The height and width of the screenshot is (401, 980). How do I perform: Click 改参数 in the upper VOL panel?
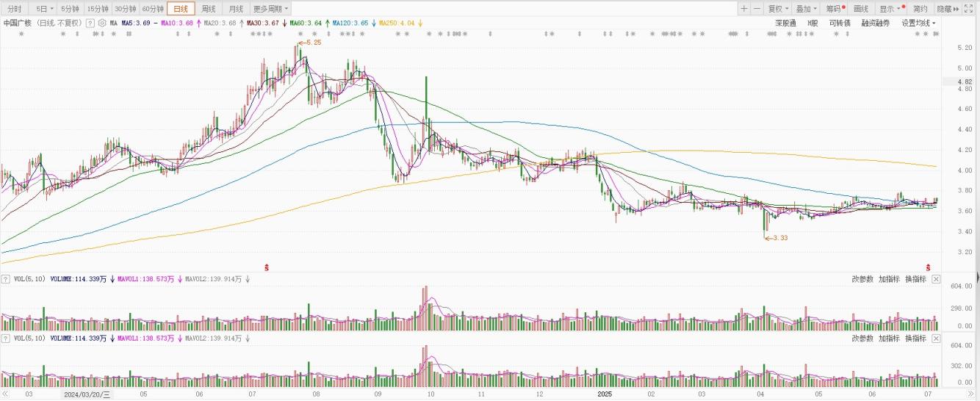coord(862,279)
